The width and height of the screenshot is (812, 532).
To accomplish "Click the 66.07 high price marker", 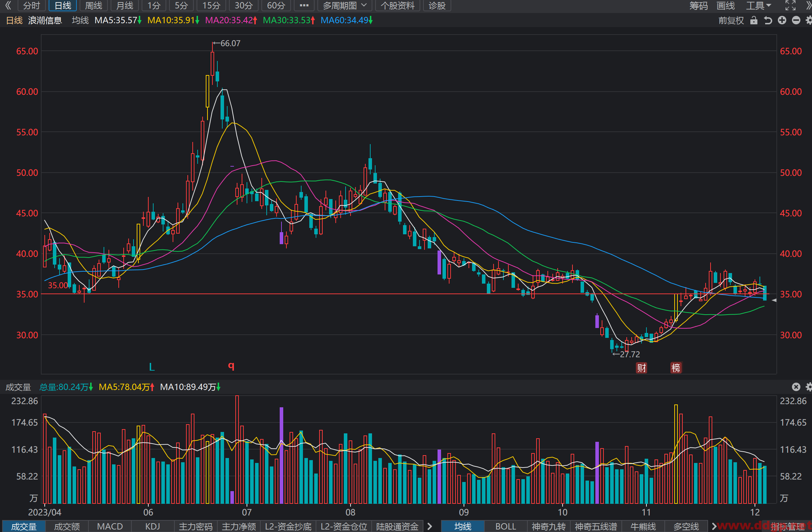I will (x=227, y=43).
